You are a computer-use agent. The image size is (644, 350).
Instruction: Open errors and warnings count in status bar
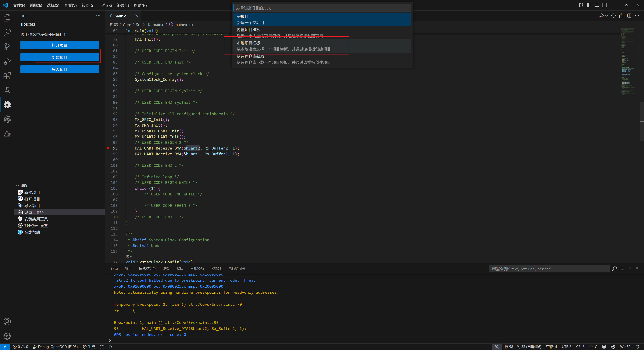pos(20,347)
